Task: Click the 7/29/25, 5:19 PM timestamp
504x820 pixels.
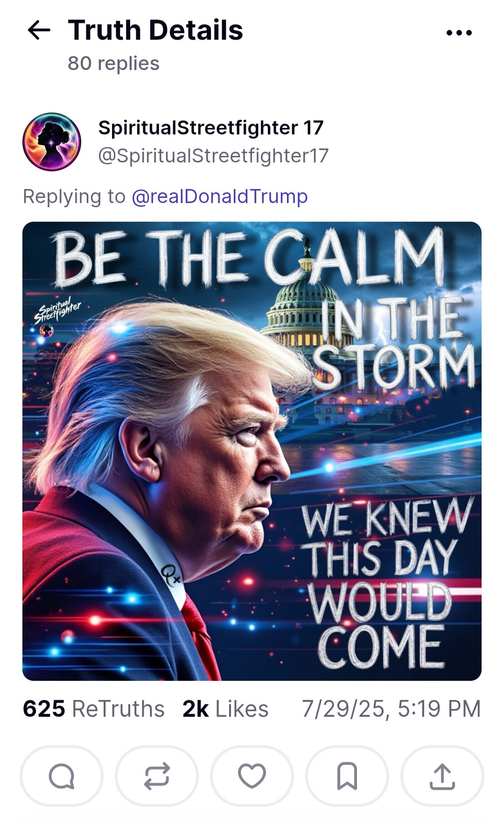Action: [x=391, y=709]
